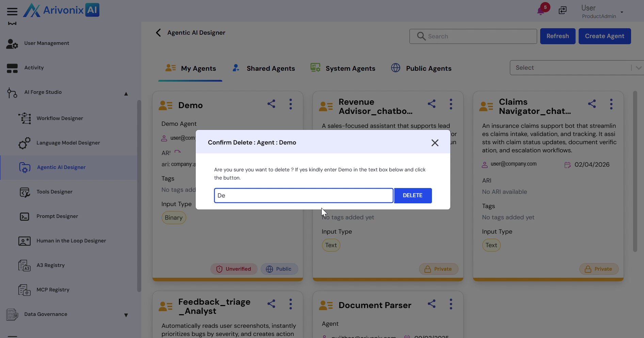Open the hamburger menu icon

coord(12,12)
